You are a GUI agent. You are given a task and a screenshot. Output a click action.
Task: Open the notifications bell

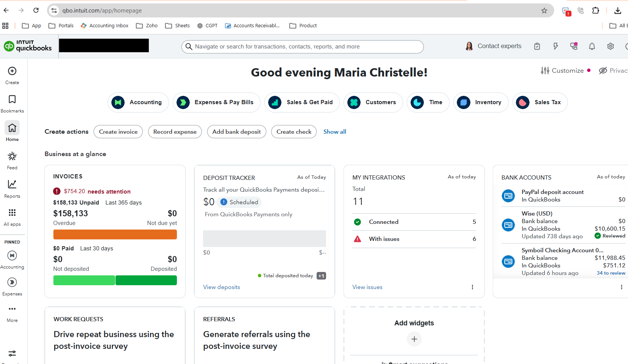(x=592, y=46)
